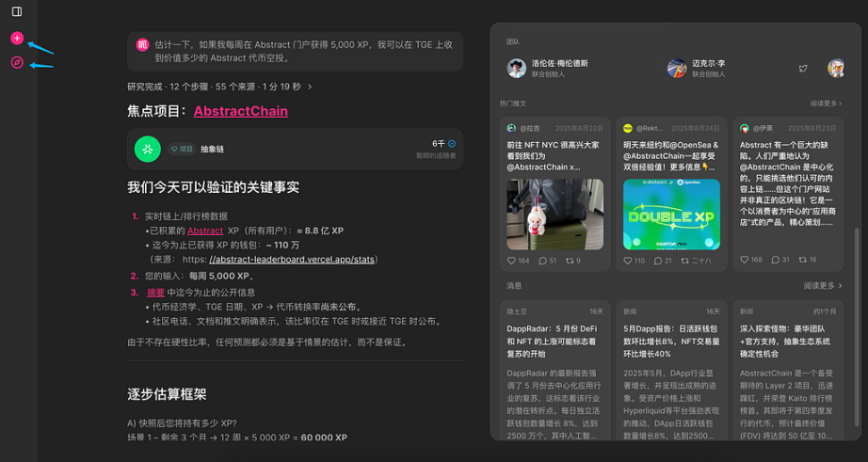Open the DOUBLE XP tweet image
The width and height of the screenshot is (868, 462).
click(671, 215)
